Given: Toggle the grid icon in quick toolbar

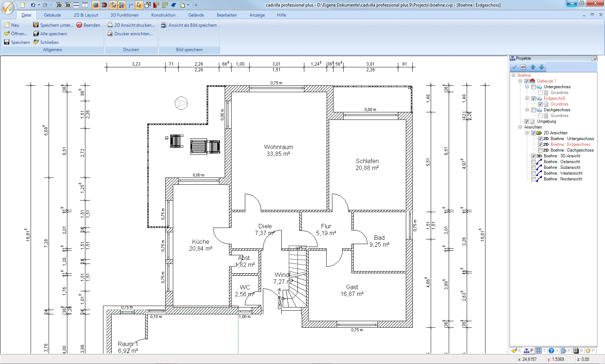Looking at the screenshot, I should pyautogui.click(x=95, y=5).
